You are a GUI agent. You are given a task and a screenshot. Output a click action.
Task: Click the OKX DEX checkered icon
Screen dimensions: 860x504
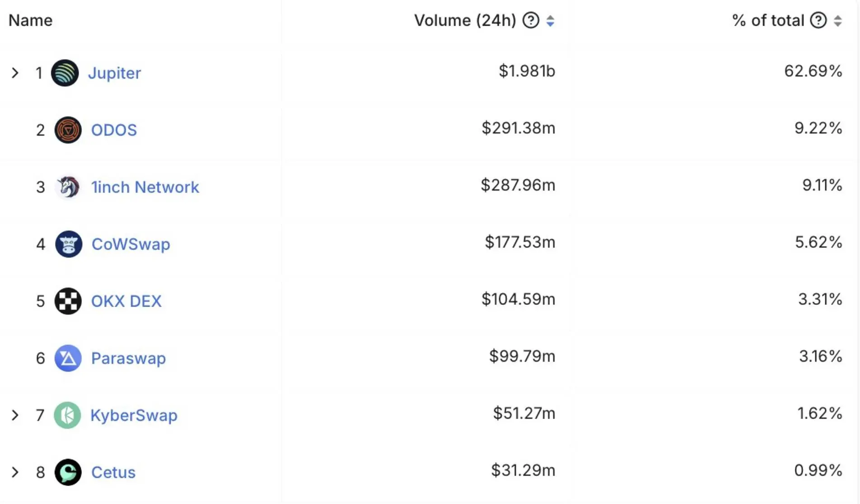click(x=68, y=301)
